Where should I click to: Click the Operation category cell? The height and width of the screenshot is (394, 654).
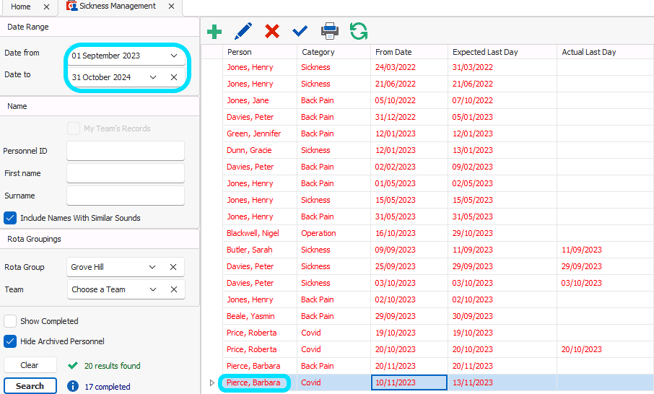click(334, 233)
